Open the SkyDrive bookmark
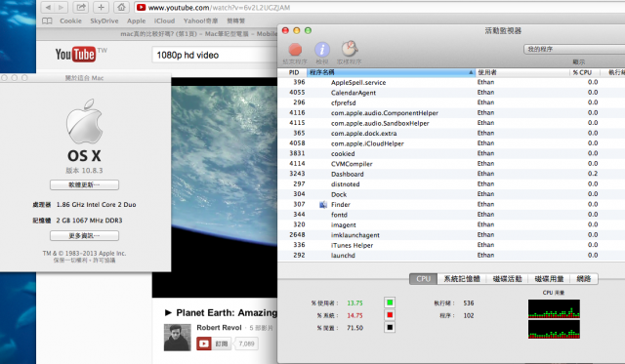The image size is (625, 364). click(x=104, y=20)
